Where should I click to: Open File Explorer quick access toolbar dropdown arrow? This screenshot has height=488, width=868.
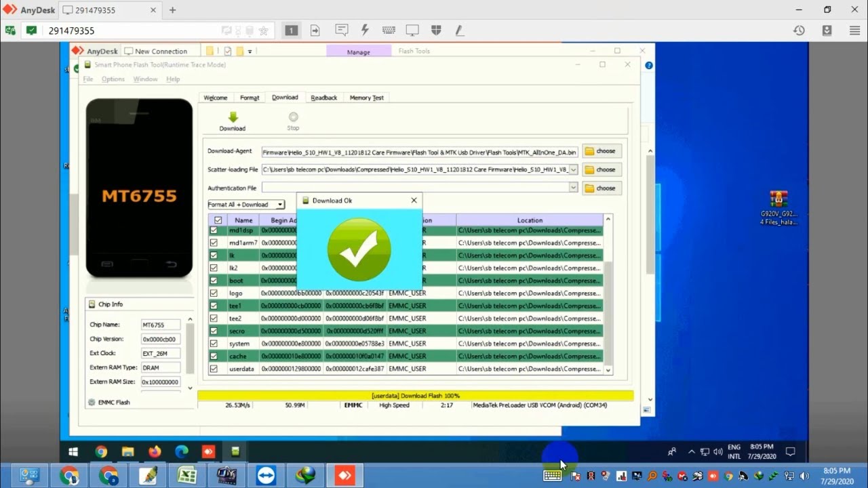(x=250, y=51)
